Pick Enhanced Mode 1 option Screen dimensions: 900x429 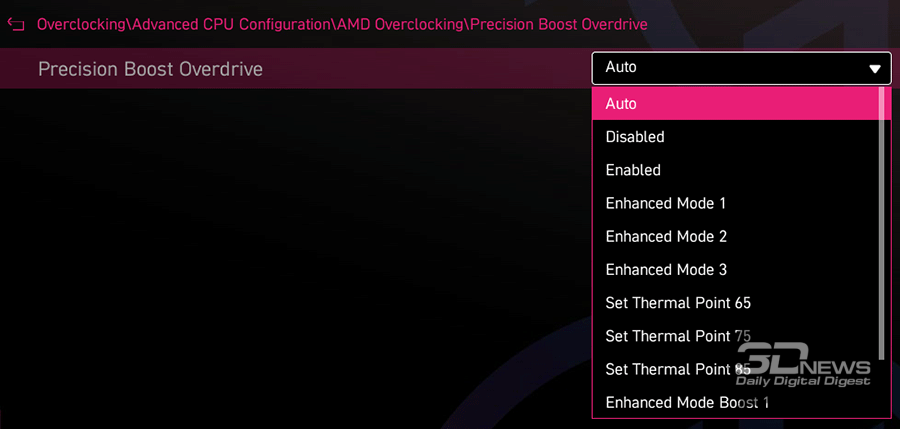pos(665,203)
